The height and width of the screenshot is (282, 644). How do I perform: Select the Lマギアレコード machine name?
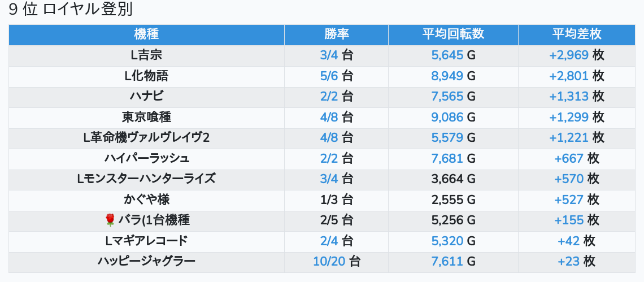pyautogui.click(x=146, y=241)
